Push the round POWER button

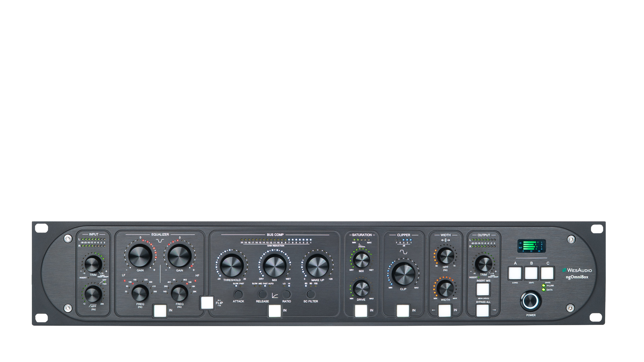(x=531, y=301)
